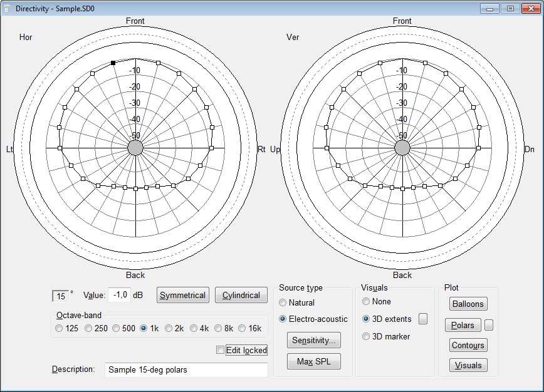Click the Value dB input field
Viewport: 544px width, 392px height.
pyautogui.click(x=119, y=295)
